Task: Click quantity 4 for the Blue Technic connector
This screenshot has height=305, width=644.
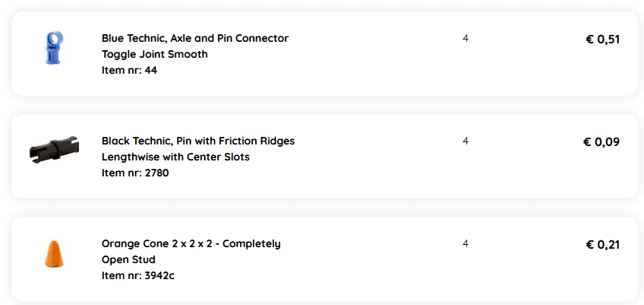Action: coord(466,38)
